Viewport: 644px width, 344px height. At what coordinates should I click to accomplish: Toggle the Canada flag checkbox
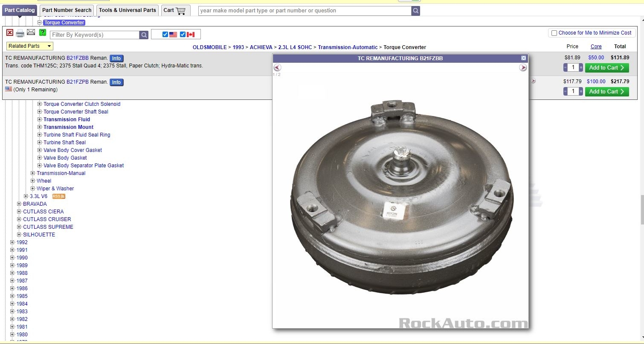(183, 35)
